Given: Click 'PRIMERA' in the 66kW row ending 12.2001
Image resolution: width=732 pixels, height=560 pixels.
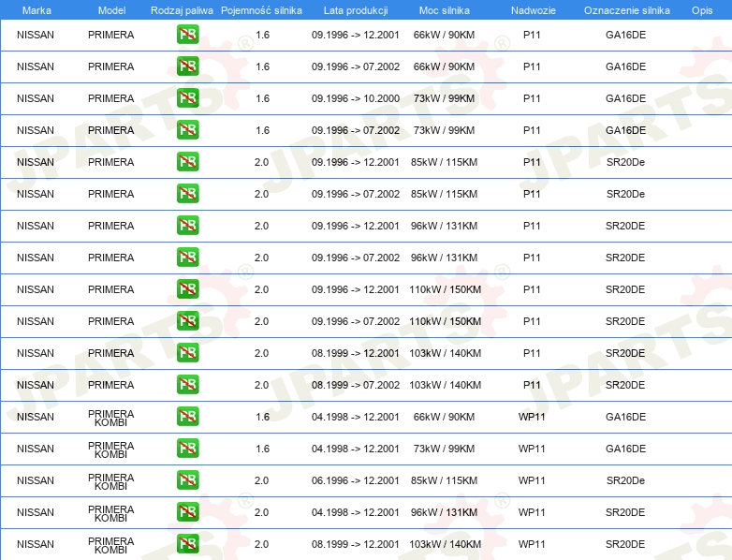Looking at the screenshot, I should pos(111,35).
